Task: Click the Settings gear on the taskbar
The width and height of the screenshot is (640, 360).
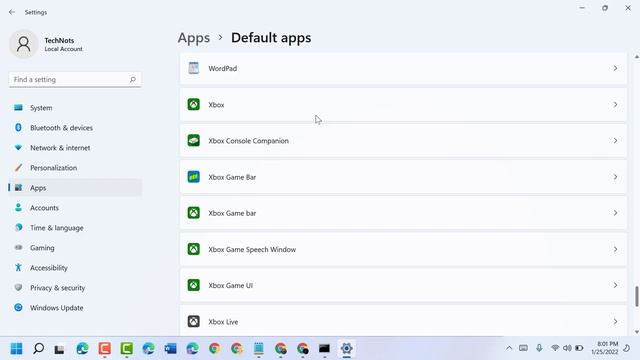Action: pyautogui.click(x=347, y=349)
